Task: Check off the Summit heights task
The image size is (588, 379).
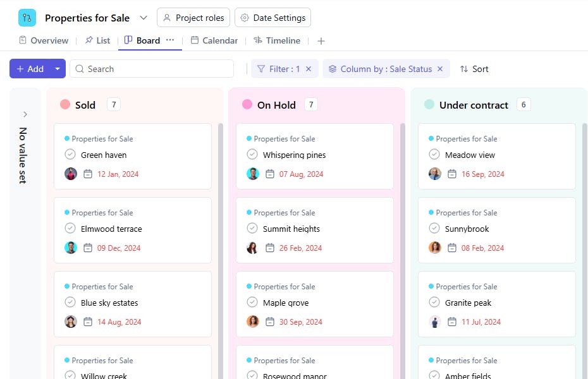Action: point(252,229)
